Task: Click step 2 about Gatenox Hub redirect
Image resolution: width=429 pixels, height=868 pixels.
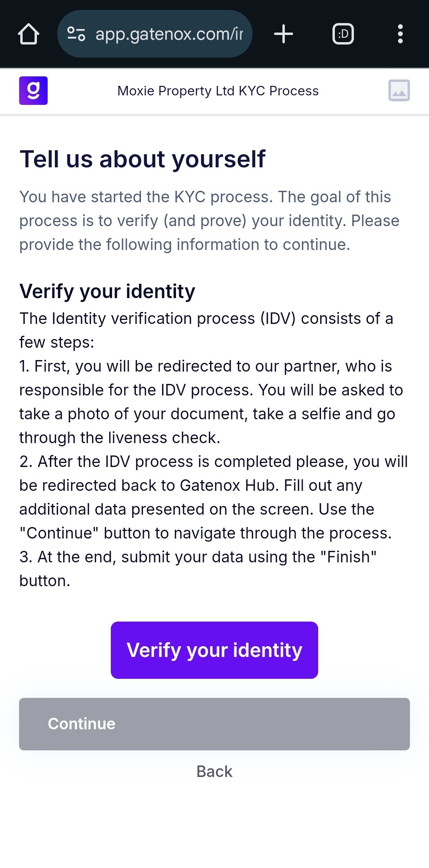Action: [213, 497]
